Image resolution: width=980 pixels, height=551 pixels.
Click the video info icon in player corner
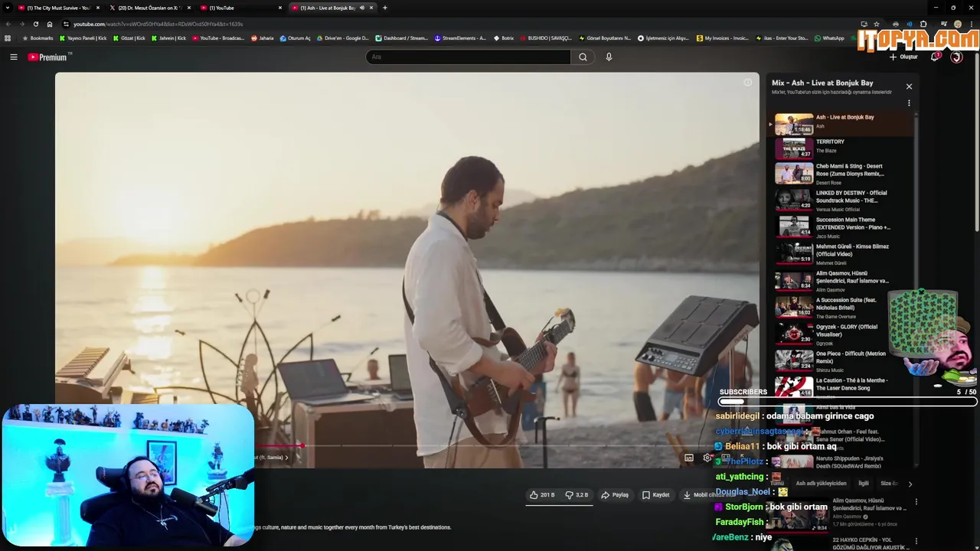coord(747,83)
